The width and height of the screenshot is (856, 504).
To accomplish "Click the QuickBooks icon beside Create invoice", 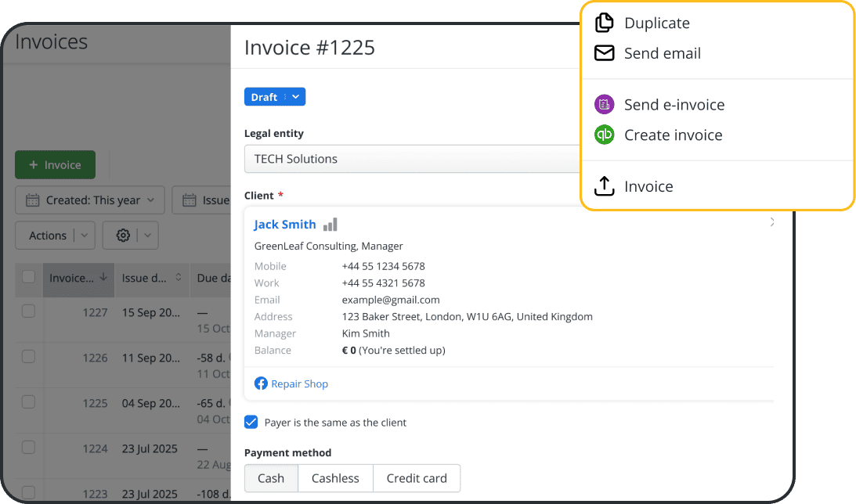I will tap(604, 135).
